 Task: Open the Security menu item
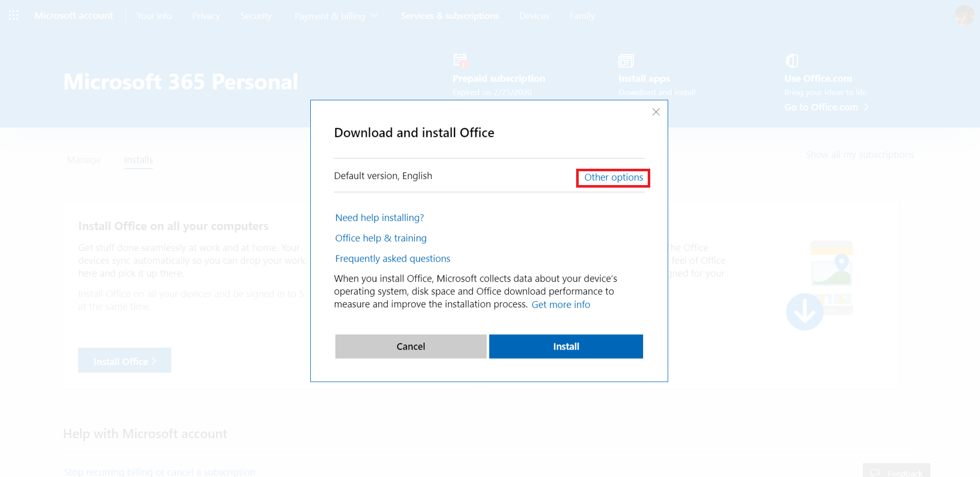coord(256,16)
